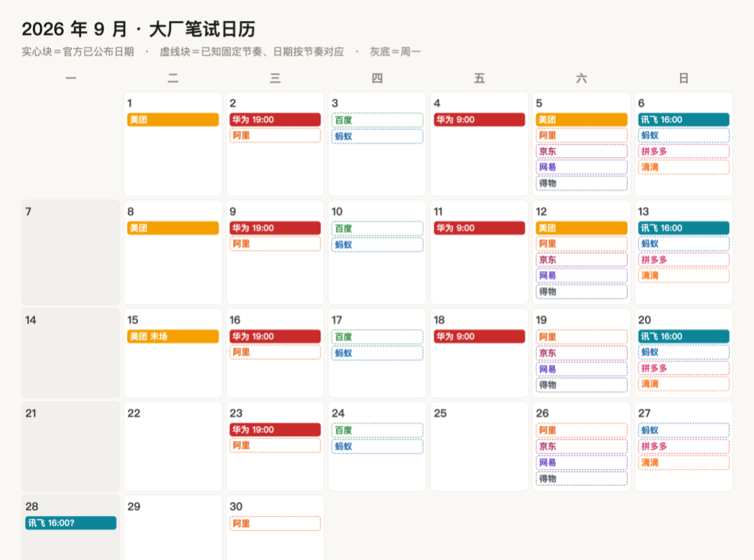The image size is (754, 560).
Task: Open the 讯飞 16:00? event on September 28
Action: pyautogui.click(x=71, y=522)
